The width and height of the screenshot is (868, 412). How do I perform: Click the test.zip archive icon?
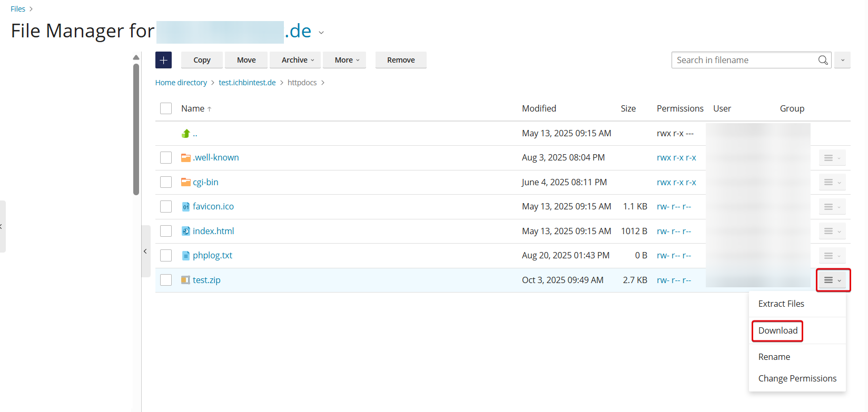(x=185, y=280)
